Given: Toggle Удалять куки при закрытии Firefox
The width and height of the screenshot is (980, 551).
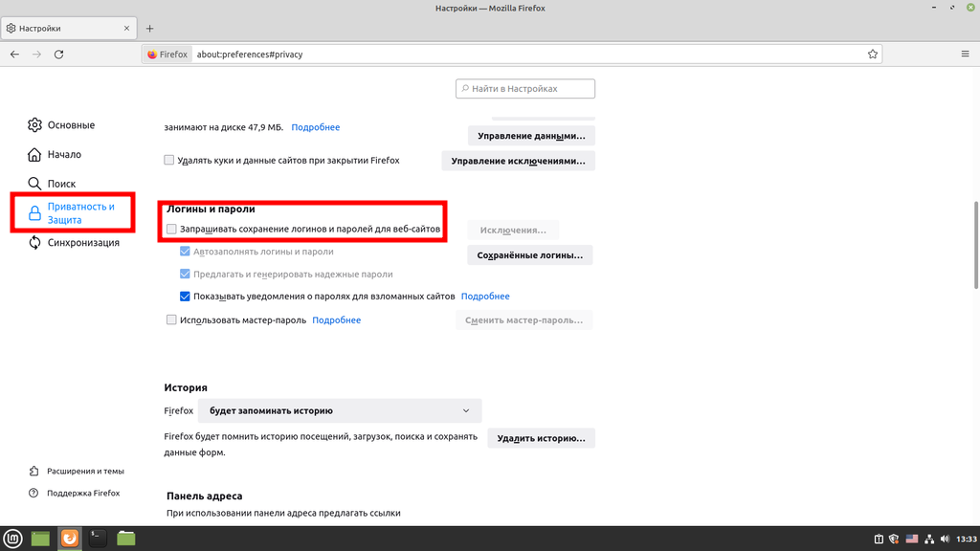Looking at the screenshot, I should tap(169, 161).
